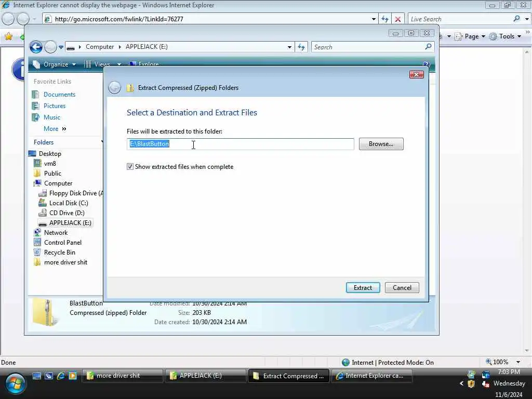Click Extract button in wizard
Image resolution: width=532 pixels, height=399 pixels.
point(363,288)
